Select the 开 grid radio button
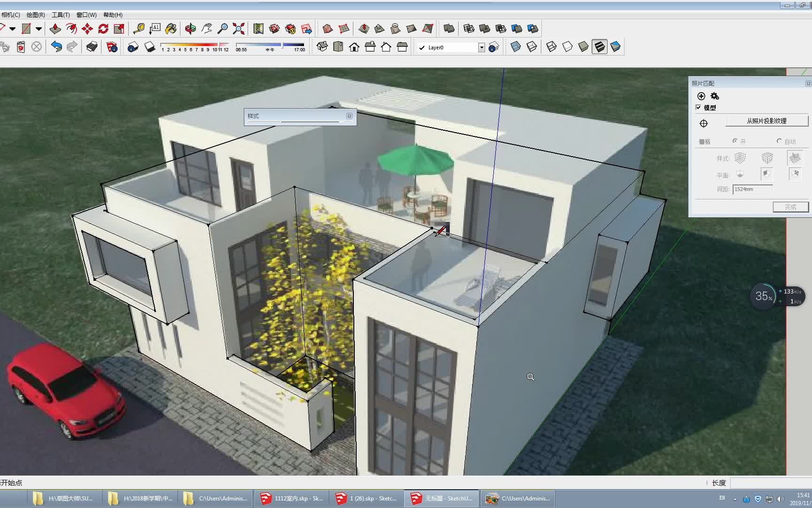 point(734,141)
